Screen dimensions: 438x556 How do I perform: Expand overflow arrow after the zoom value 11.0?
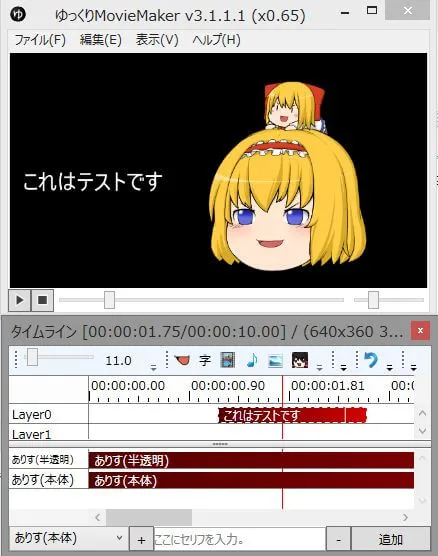tap(153, 368)
